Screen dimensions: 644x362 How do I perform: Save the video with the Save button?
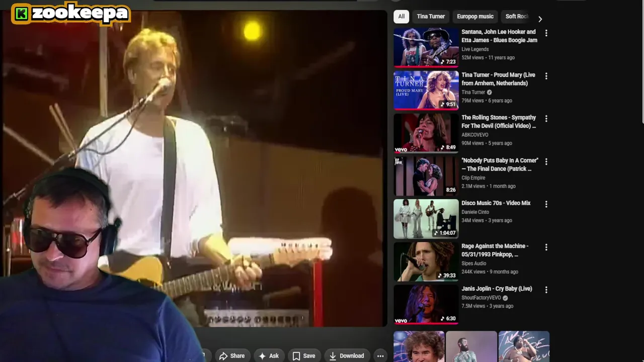[x=304, y=356]
